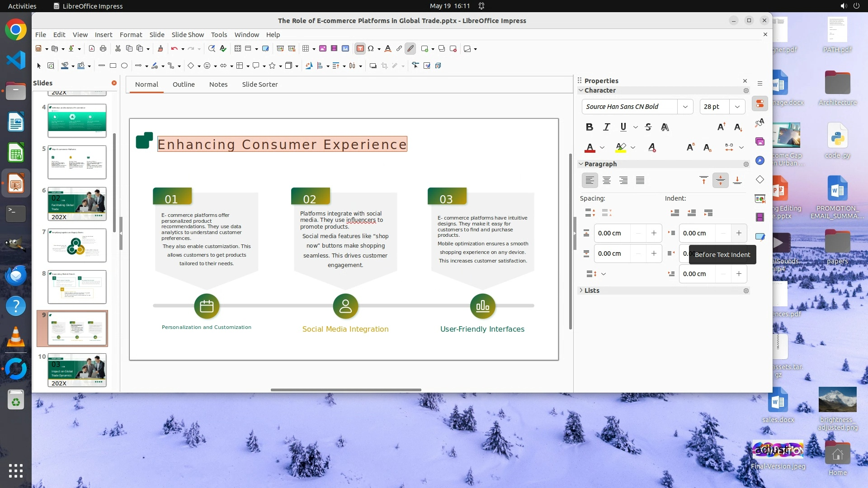Switch to the Outline view tab
This screenshot has width=868, height=488.
click(184, 84)
